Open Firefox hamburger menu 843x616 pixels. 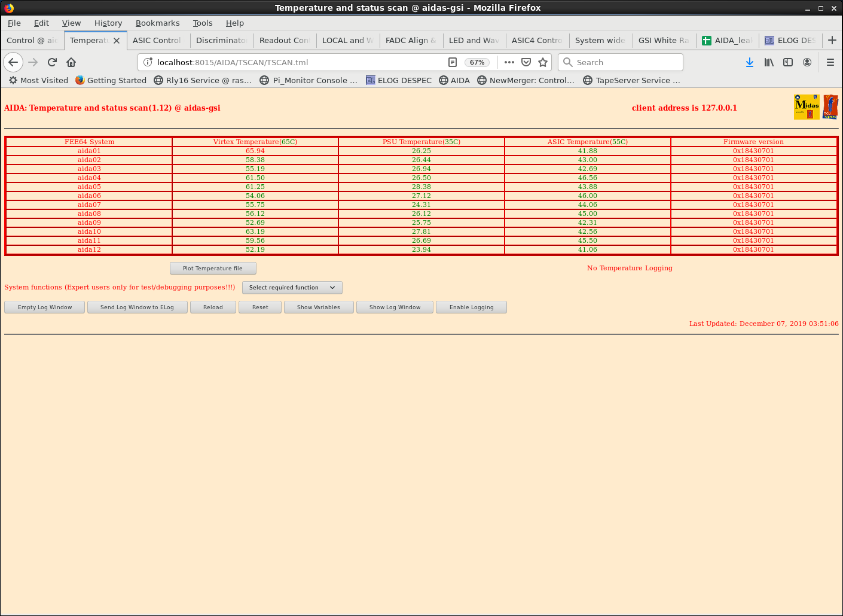(x=830, y=62)
